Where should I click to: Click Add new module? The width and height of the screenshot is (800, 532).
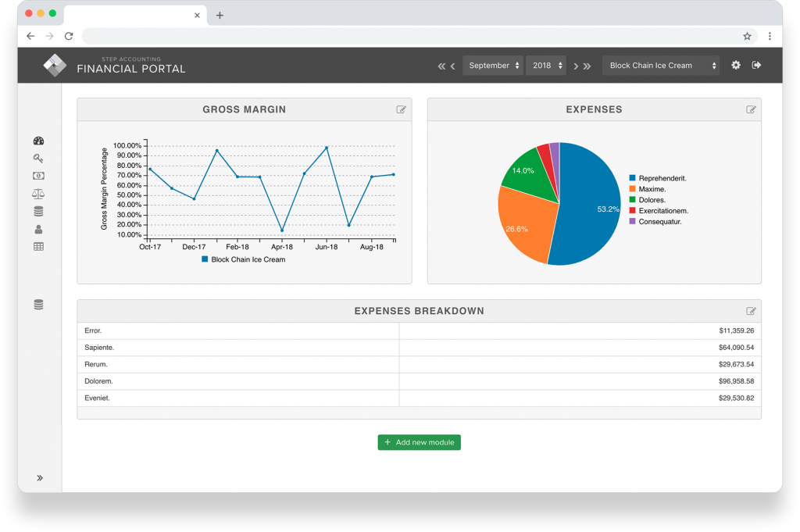[x=419, y=442]
